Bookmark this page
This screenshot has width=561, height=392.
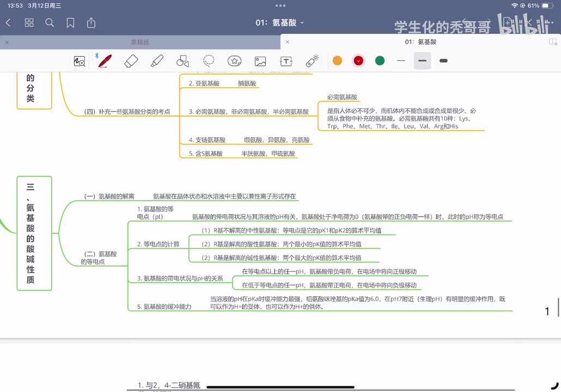point(70,23)
